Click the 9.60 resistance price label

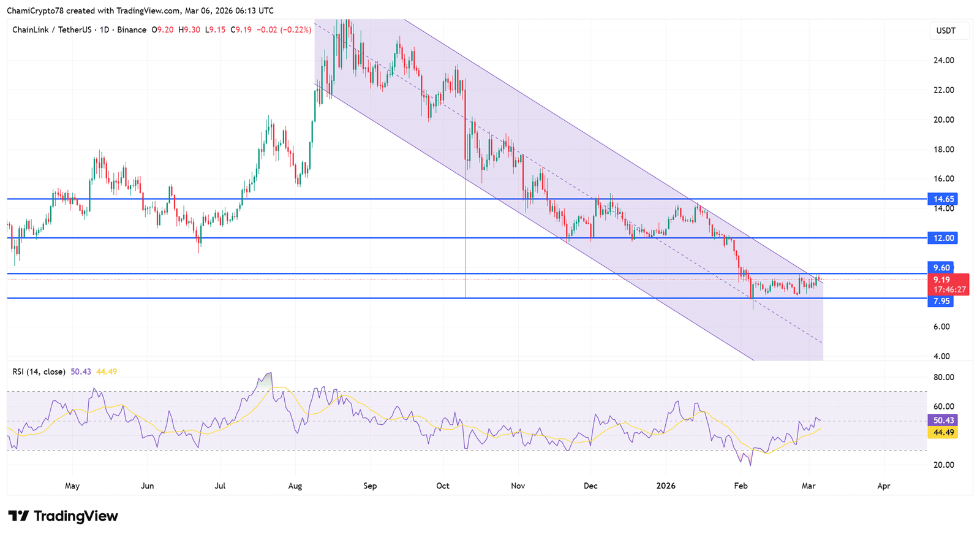point(941,267)
